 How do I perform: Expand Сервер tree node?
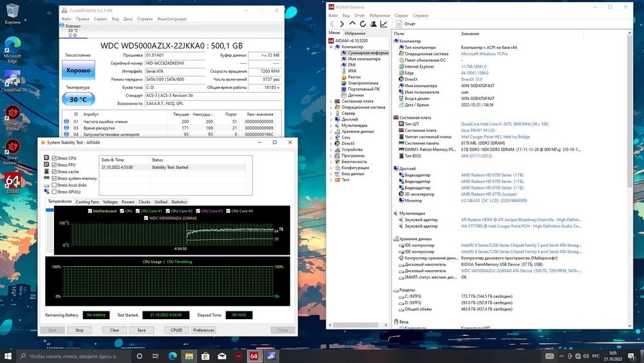click(x=331, y=113)
